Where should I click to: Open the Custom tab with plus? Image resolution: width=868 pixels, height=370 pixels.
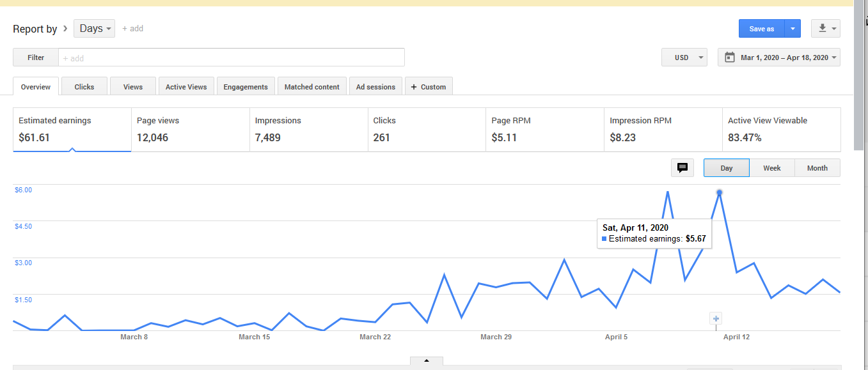coord(429,87)
